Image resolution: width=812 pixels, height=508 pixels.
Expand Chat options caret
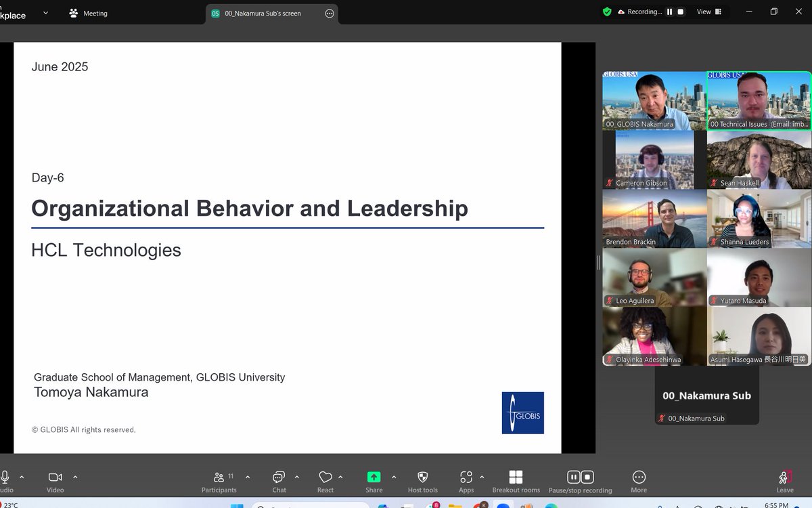tap(297, 477)
